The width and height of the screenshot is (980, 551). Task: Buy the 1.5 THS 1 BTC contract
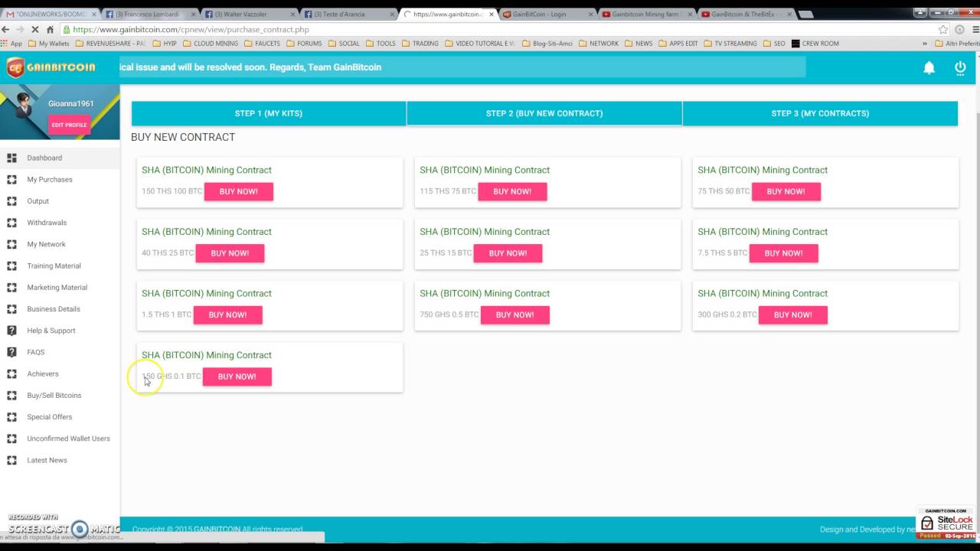pyautogui.click(x=227, y=315)
